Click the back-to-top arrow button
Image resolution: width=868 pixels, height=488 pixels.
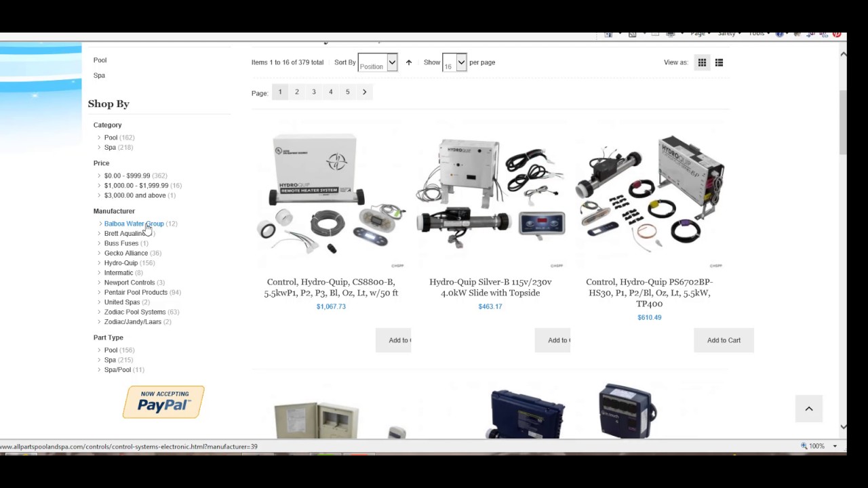click(808, 409)
